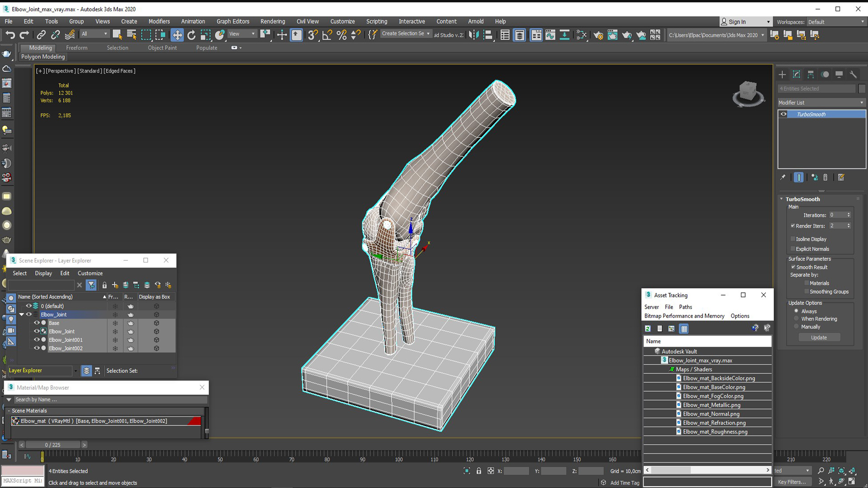The image size is (868, 488).
Task: Open the Modifiers menu
Action: click(159, 21)
